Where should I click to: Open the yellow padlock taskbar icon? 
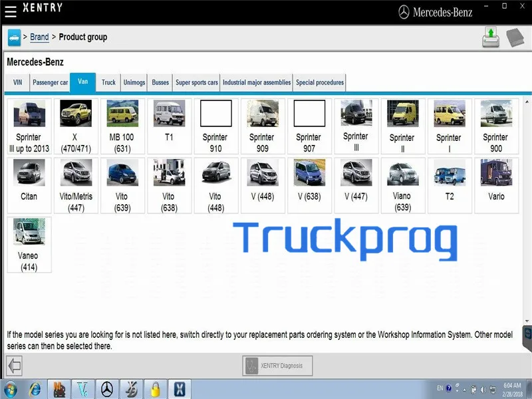(x=156, y=390)
